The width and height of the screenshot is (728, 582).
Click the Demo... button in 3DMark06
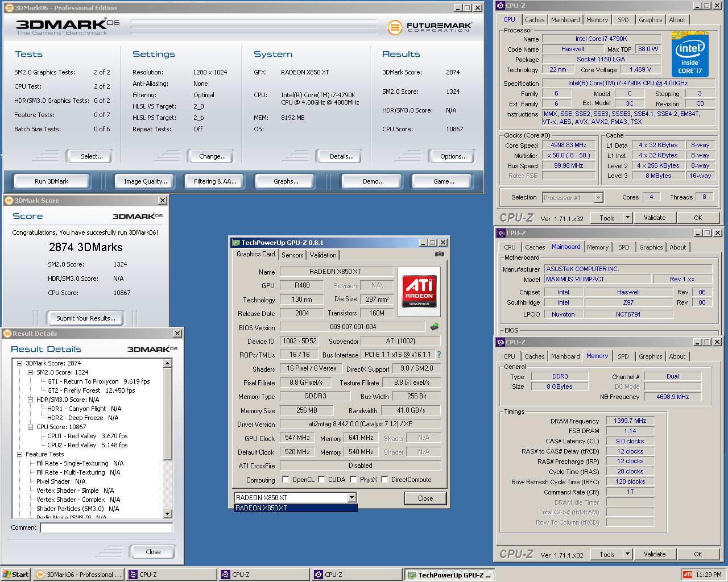coord(373,181)
